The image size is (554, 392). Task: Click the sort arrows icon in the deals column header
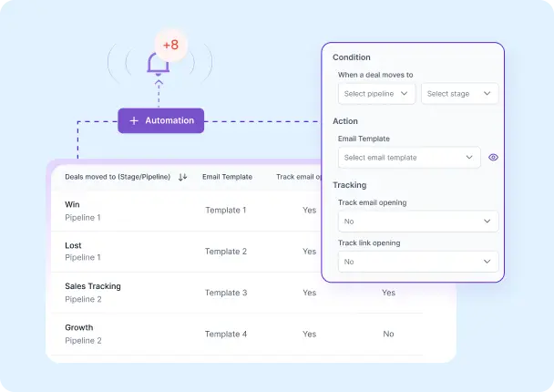(182, 177)
